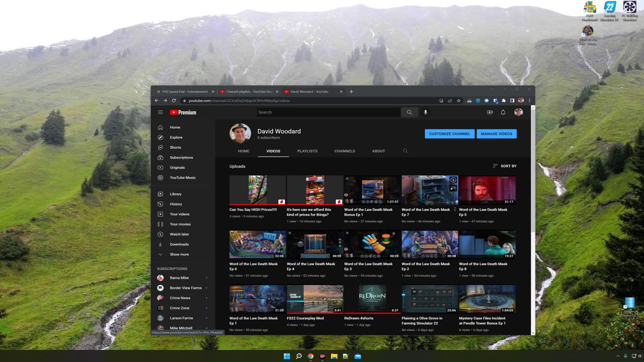Open Library in the sidebar
The image size is (644, 362).
(x=183, y=194)
